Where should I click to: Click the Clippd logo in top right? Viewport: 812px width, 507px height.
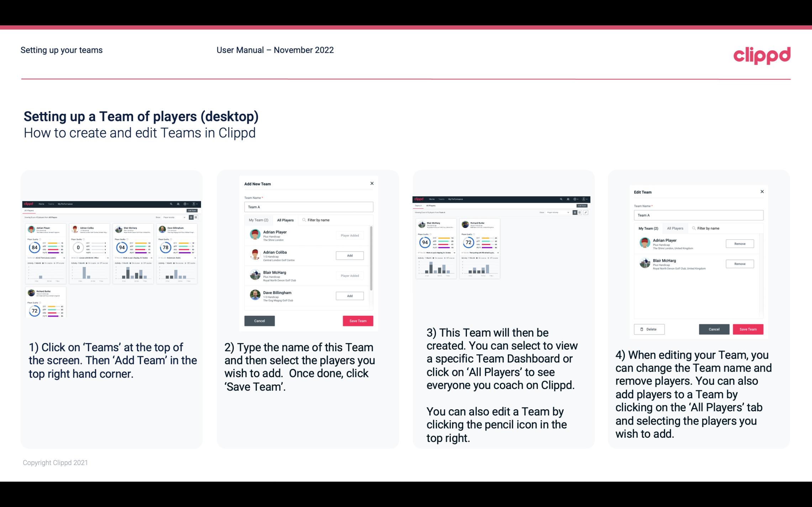tap(762, 55)
